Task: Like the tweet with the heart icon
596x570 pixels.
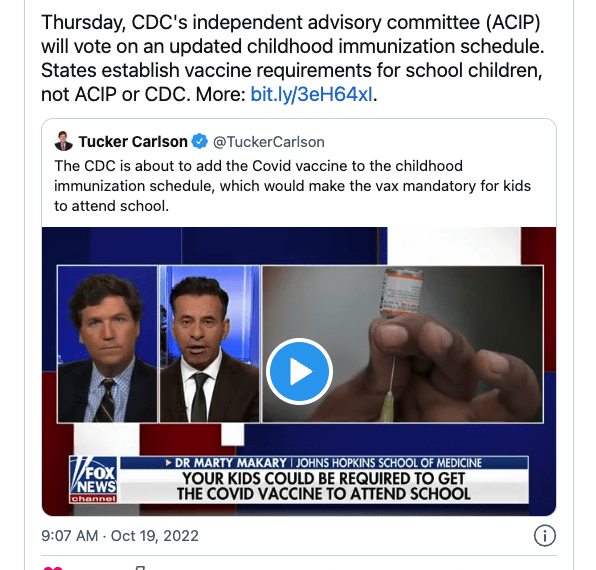Action: [53, 567]
